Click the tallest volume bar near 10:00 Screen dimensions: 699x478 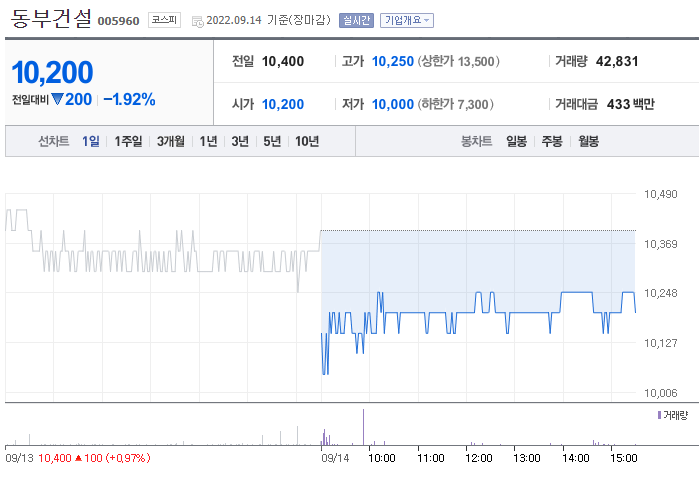coord(363,427)
